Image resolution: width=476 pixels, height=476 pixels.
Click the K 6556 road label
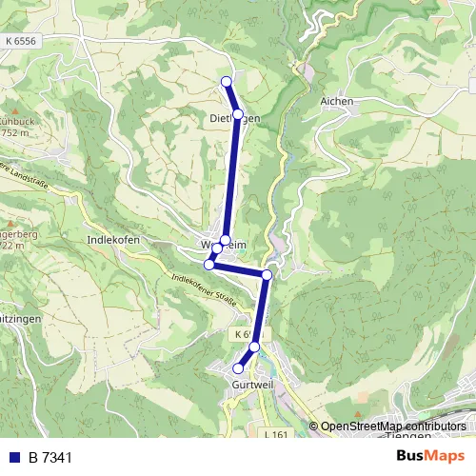tap(21, 41)
